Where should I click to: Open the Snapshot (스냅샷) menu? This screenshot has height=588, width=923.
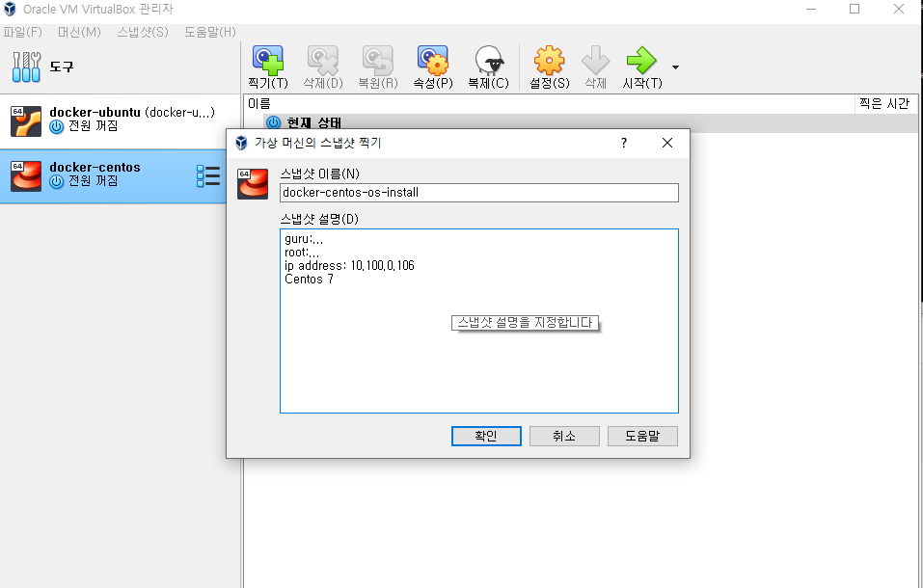click(x=143, y=32)
